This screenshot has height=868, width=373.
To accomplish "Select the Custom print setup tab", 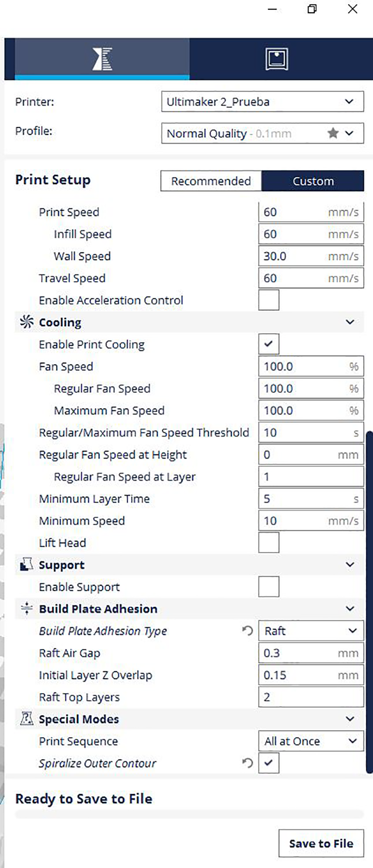I will pos(313,181).
